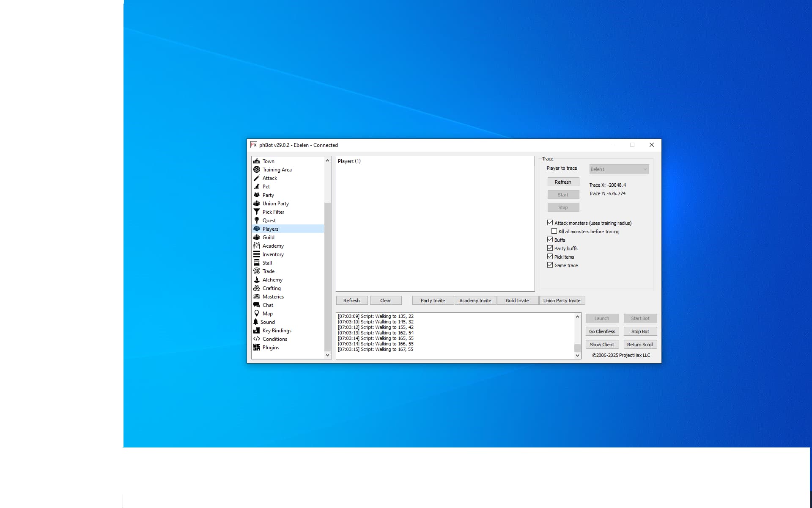Click the Chat bubble icon
Viewport: 812px width, 508px height.
tap(257, 305)
